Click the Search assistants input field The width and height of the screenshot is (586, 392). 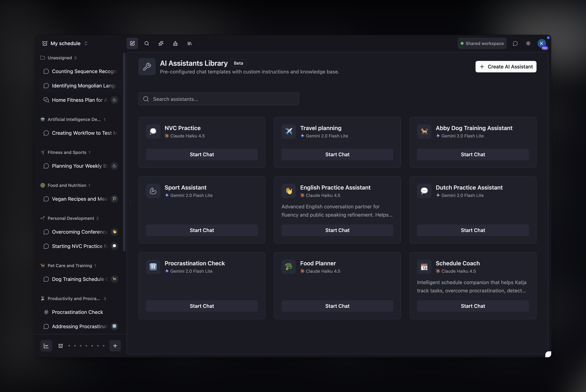click(x=218, y=99)
